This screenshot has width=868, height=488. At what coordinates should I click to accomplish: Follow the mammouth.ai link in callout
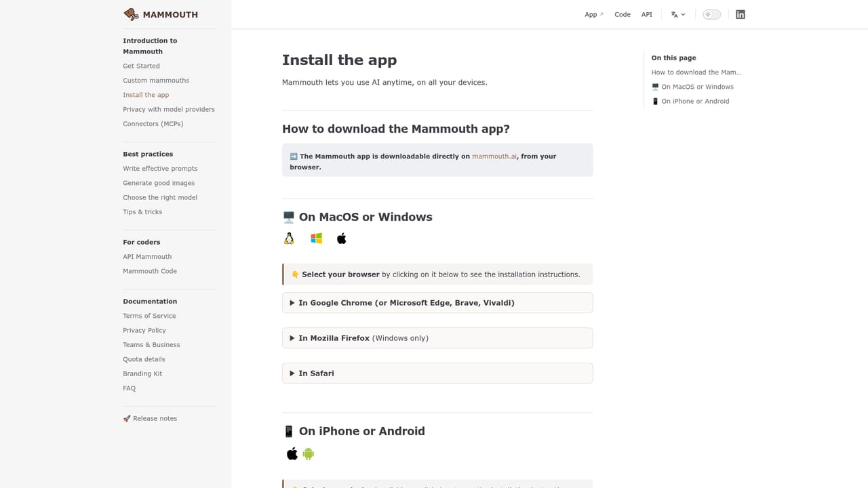494,157
